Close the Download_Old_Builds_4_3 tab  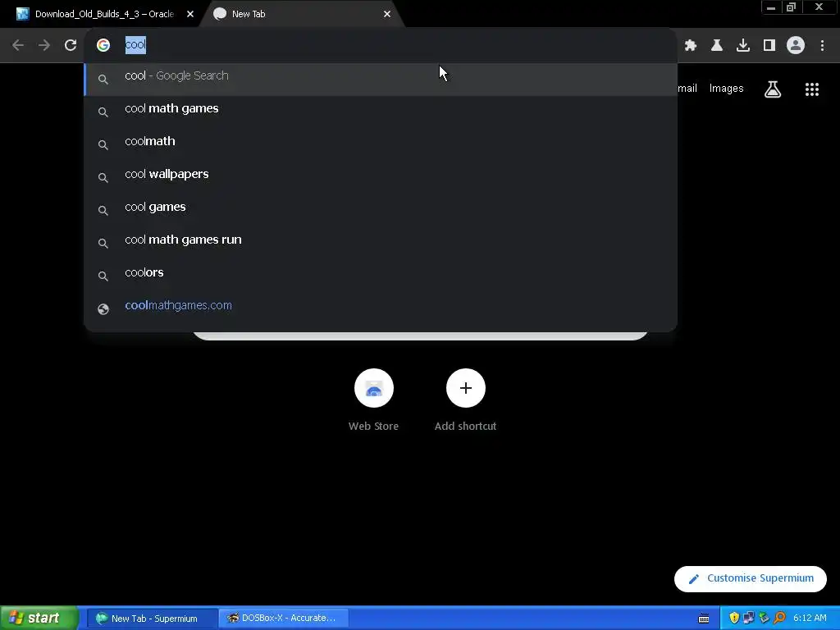tap(190, 14)
